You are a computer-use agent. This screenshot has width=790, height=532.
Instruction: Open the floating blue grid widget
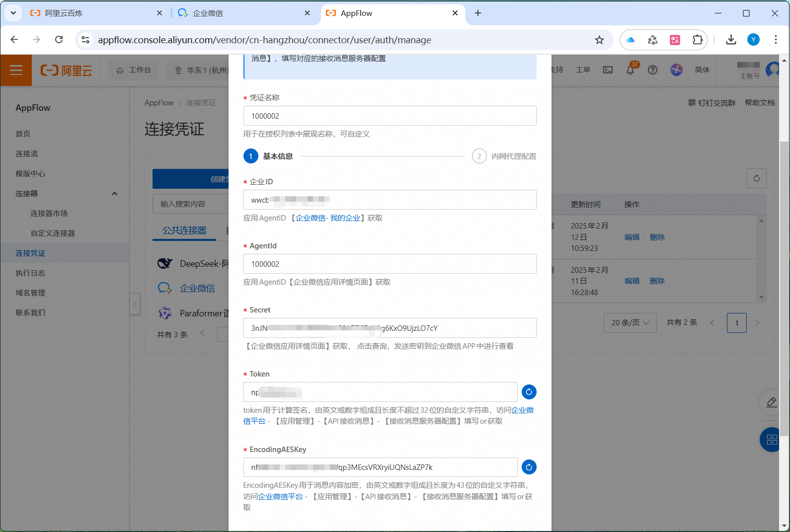click(x=772, y=440)
